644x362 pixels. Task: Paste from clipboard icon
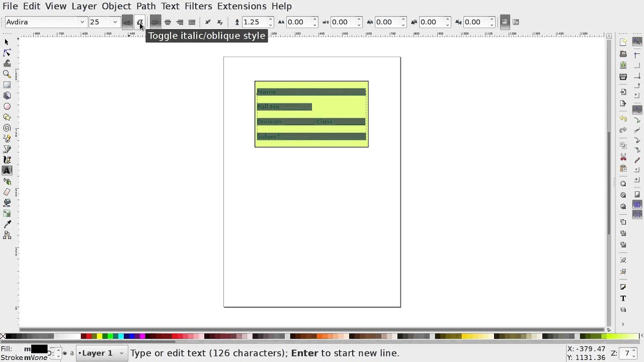(x=623, y=168)
